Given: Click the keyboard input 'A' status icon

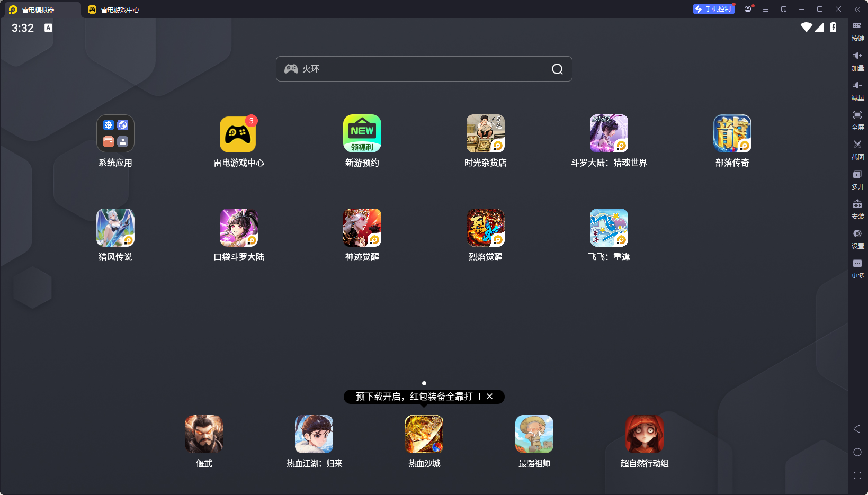Looking at the screenshot, I should pyautogui.click(x=49, y=28).
